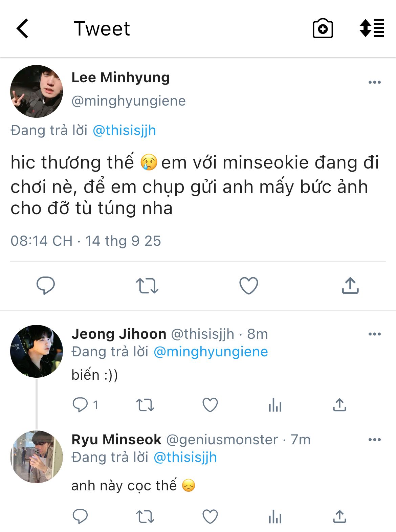Open @minghyungiene link in Jeong Jihoon's reply
The width and height of the screenshot is (396, 532).
point(211,352)
